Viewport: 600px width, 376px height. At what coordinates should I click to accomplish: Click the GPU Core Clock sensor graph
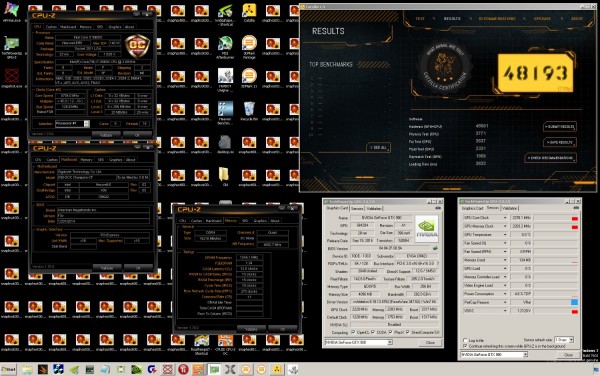click(x=556, y=218)
